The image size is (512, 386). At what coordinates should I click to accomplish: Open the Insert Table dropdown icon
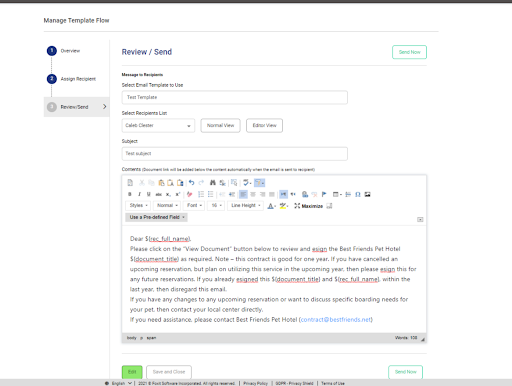click(337, 194)
